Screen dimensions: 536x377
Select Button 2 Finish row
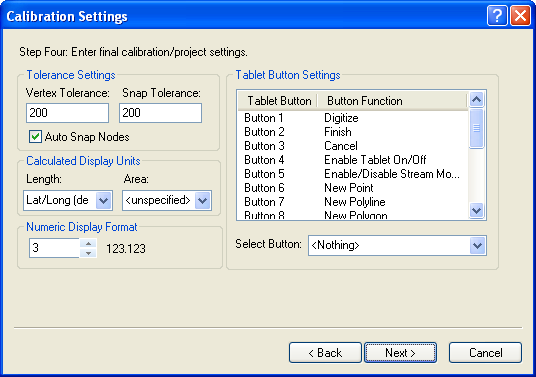(x=353, y=132)
